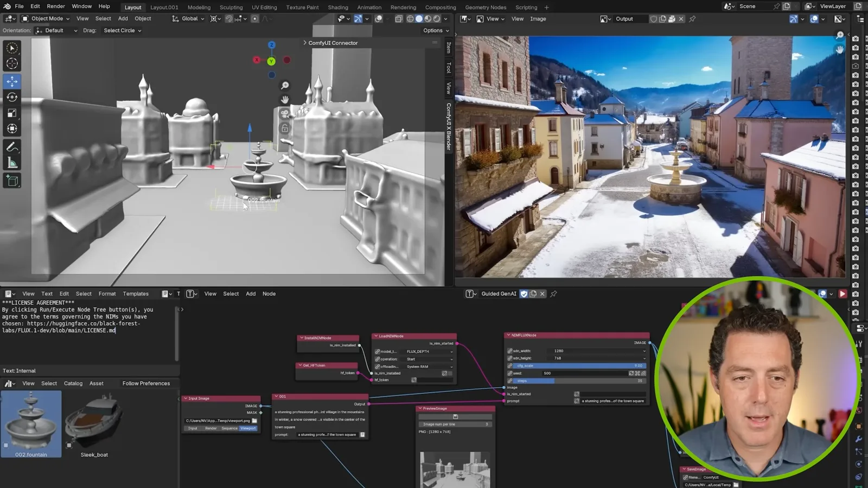Switch to the Shading workspace tab

pyautogui.click(x=338, y=8)
